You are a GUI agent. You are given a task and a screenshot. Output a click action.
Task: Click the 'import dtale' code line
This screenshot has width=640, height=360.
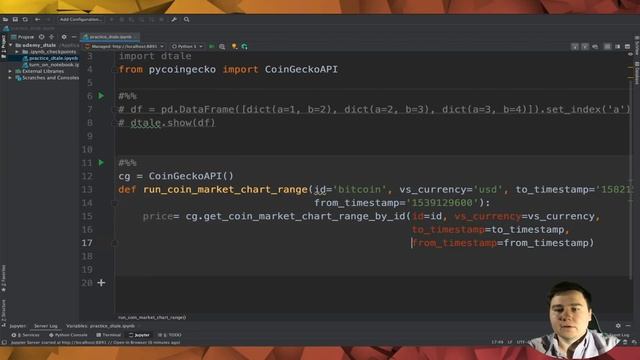pyautogui.click(x=155, y=56)
